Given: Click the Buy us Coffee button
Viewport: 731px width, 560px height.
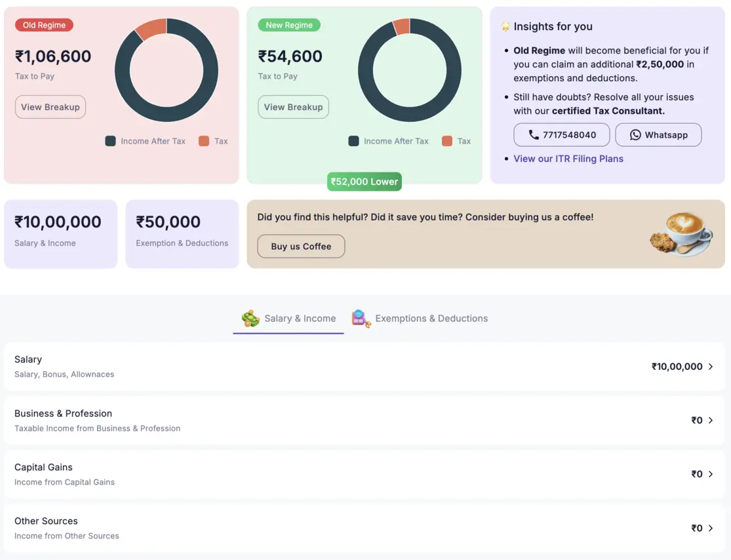Looking at the screenshot, I should coord(301,247).
